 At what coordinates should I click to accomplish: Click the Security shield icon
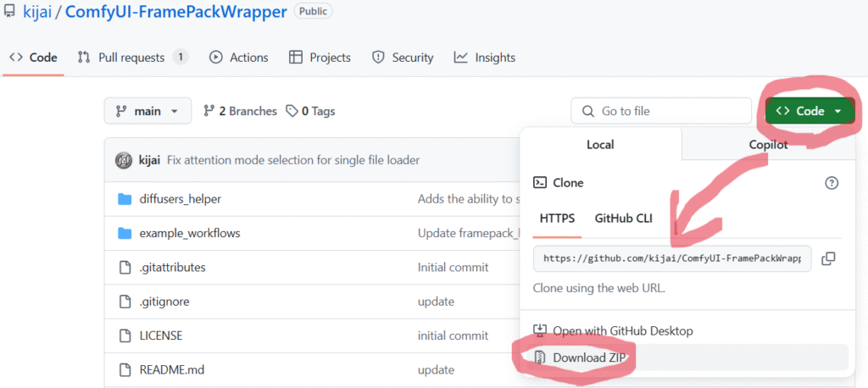(x=378, y=57)
